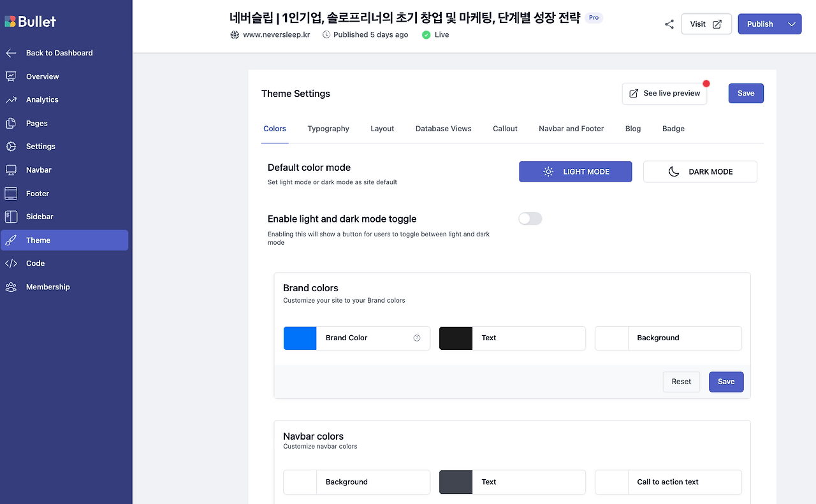Image resolution: width=816 pixels, height=504 pixels.
Task: Click the Membership sidebar icon
Action: pyautogui.click(x=11, y=287)
